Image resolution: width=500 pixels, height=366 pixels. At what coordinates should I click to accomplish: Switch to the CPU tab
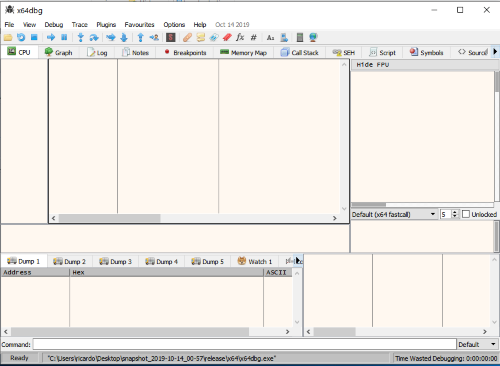click(19, 52)
